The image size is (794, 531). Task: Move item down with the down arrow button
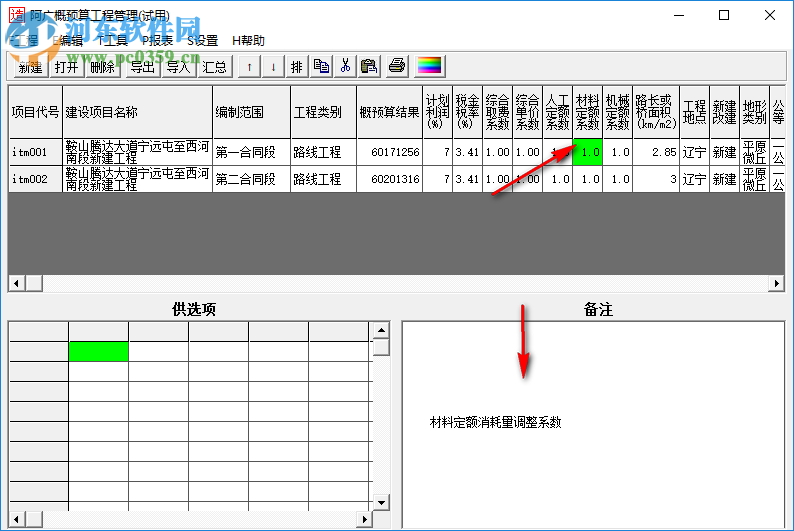pyautogui.click(x=273, y=66)
